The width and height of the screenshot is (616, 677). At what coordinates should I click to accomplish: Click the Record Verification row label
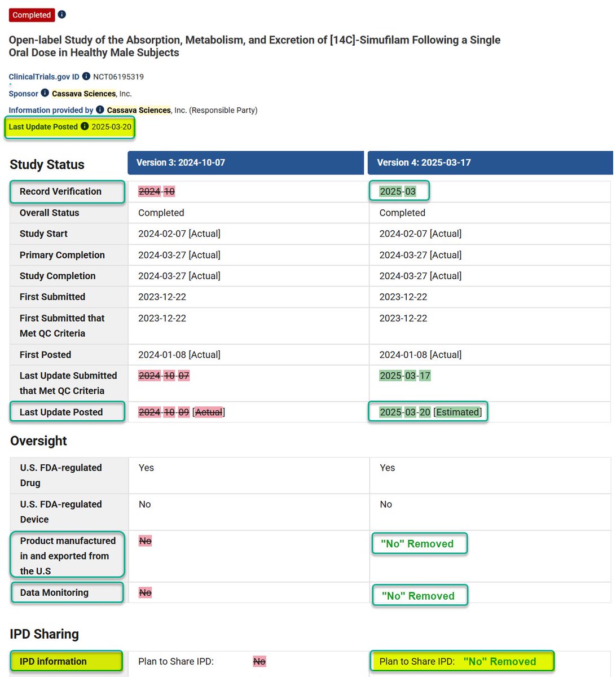tap(60, 191)
